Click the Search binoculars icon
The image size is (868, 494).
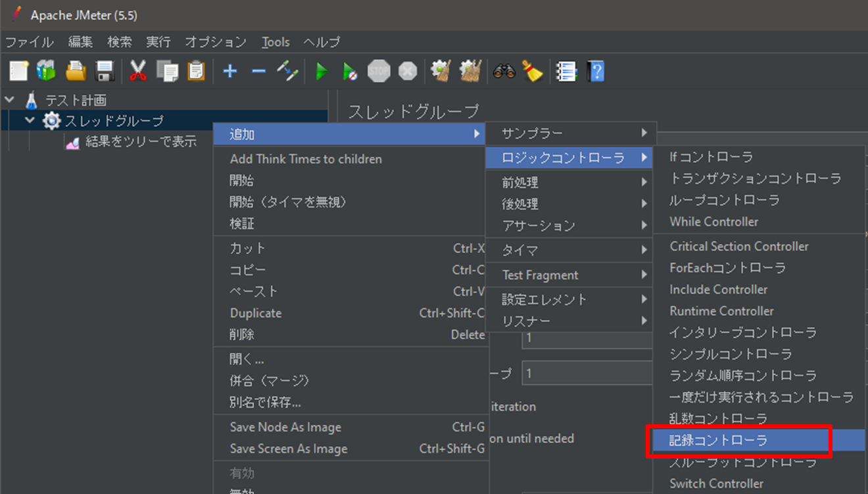coord(504,71)
